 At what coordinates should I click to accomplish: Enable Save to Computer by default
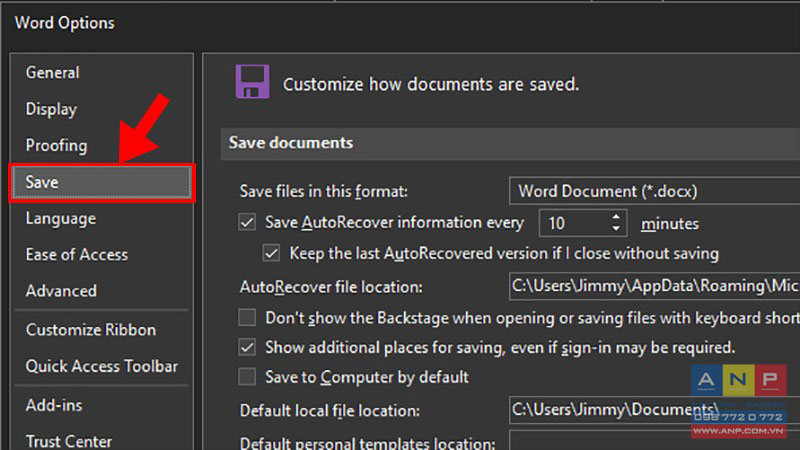pos(247,377)
